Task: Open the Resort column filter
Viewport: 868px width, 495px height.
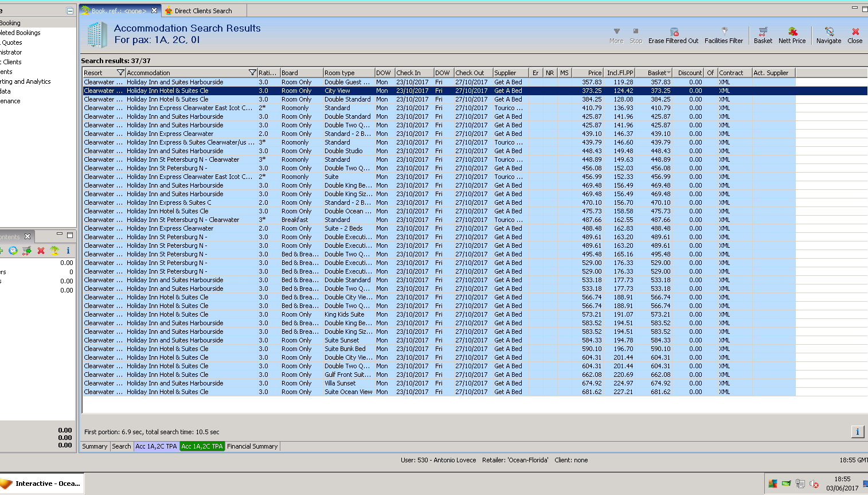Action: pyautogui.click(x=120, y=73)
